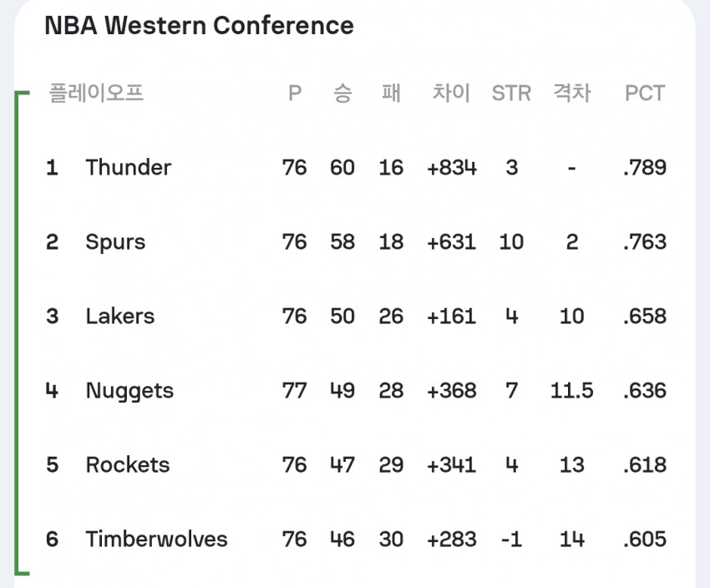Sort by the P column header
Screen dimensions: 710x588
tap(294, 93)
